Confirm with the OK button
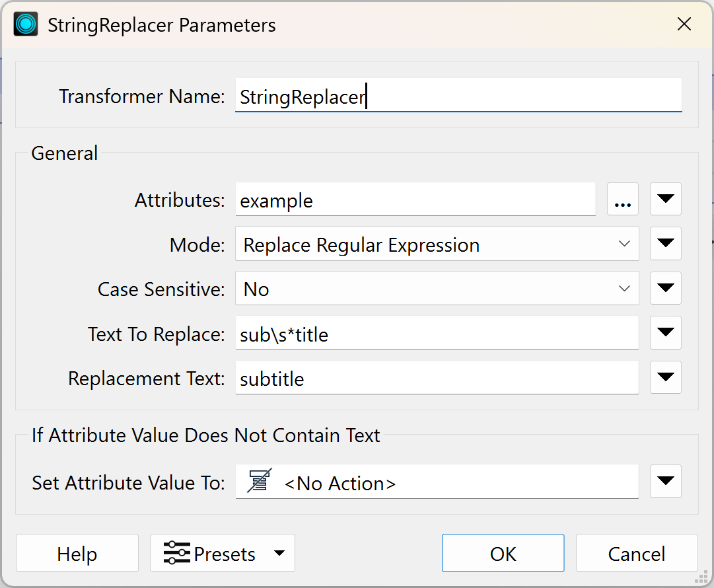The image size is (714, 588). point(503,554)
